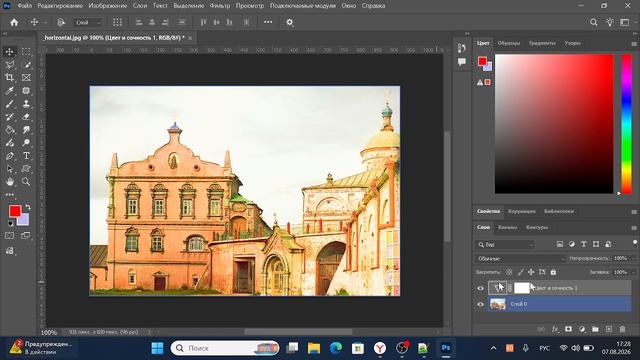Open the Слой auto-select dropdown in options bar
The width and height of the screenshot is (640, 360).
(x=87, y=22)
